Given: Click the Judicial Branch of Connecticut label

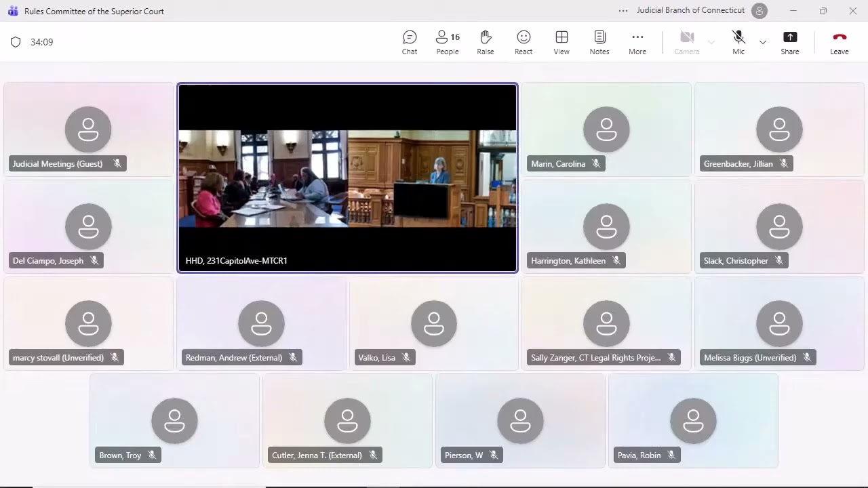Looking at the screenshot, I should 690,10.
